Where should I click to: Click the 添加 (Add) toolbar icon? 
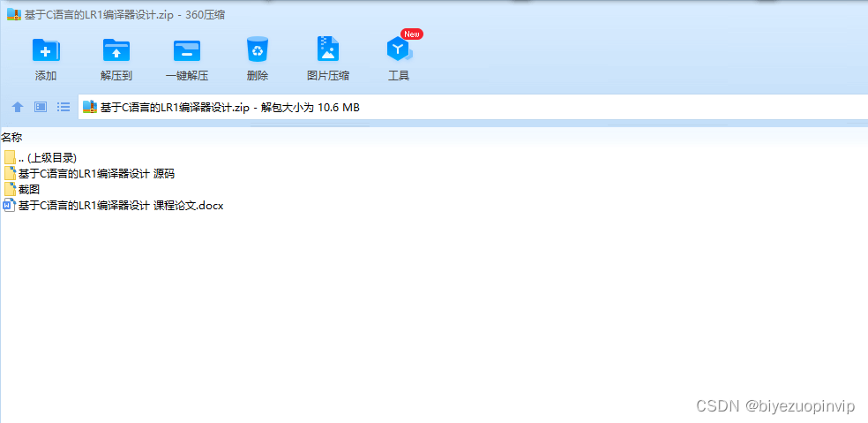[x=46, y=50]
